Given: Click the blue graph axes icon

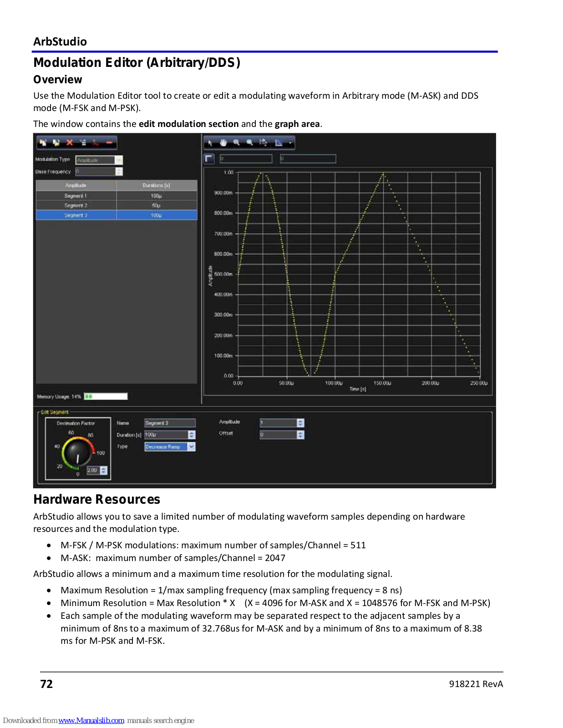Looking at the screenshot, I should [279, 143].
